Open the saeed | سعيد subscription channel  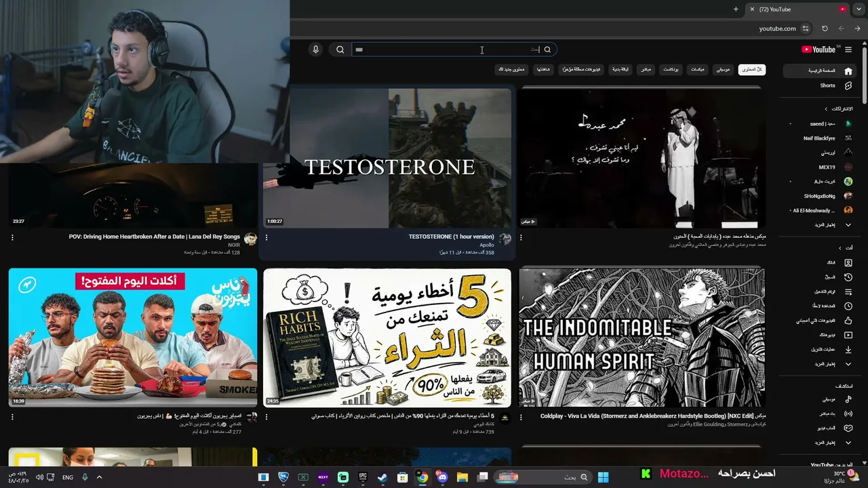tap(821, 124)
